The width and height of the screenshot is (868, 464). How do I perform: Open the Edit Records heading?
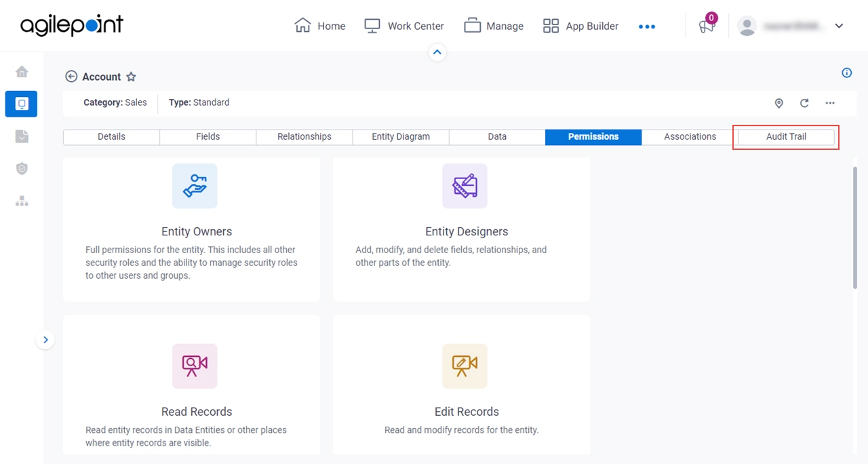pyautogui.click(x=467, y=412)
